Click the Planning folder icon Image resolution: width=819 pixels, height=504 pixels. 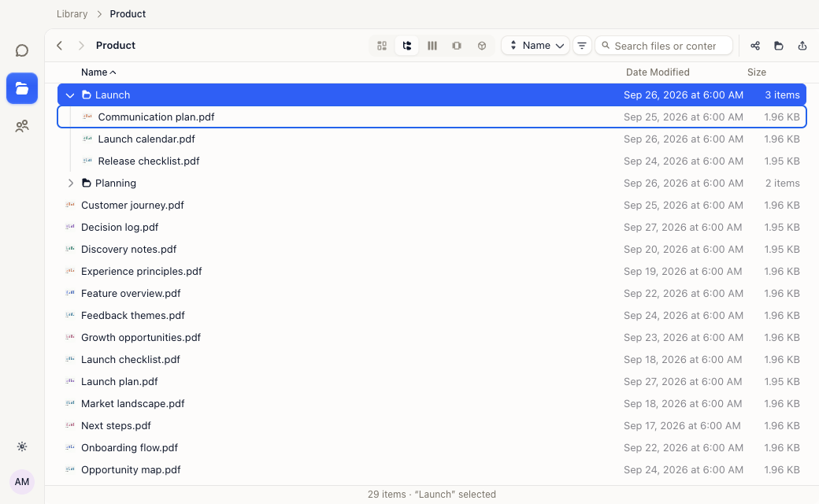click(x=87, y=183)
